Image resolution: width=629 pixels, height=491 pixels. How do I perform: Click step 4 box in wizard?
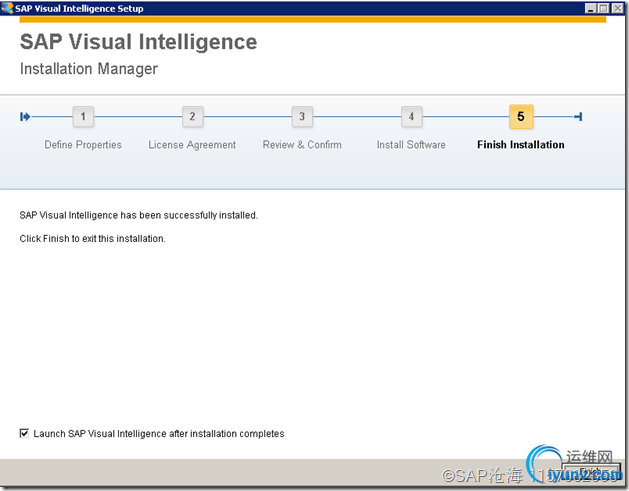(x=412, y=117)
